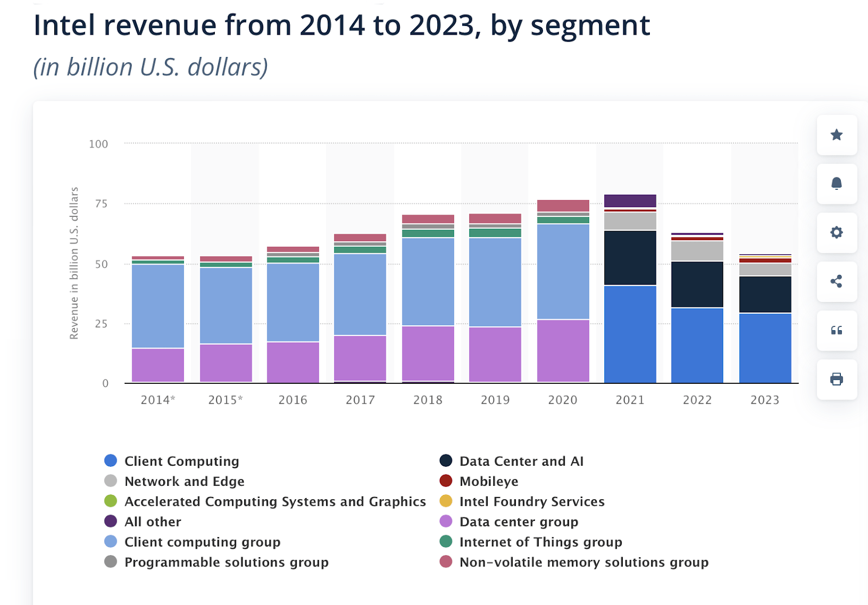Image resolution: width=868 pixels, height=605 pixels.
Task: Toggle the Intel Foundry Services series
Action: pyautogui.click(x=445, y=501)
